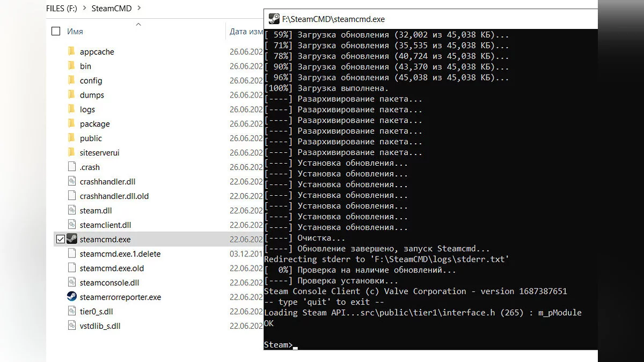Click the steamerrorreporter.exe Steam icon
644x362 pixels.
coord(72,297)
